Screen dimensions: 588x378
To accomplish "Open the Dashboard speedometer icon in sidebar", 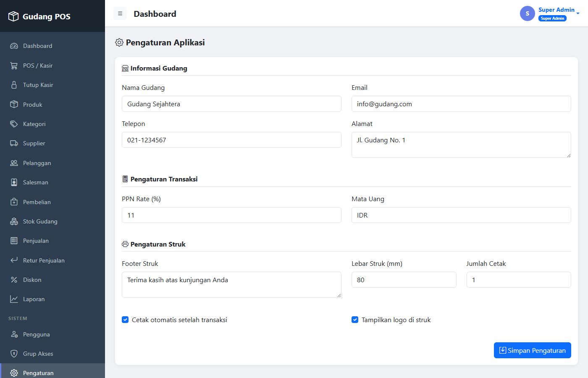I will pyautogui.click(x=14, y=46).
